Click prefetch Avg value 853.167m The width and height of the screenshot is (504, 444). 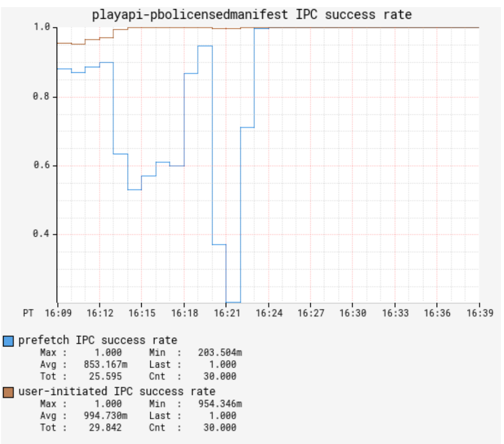click(x=105, y=365)
